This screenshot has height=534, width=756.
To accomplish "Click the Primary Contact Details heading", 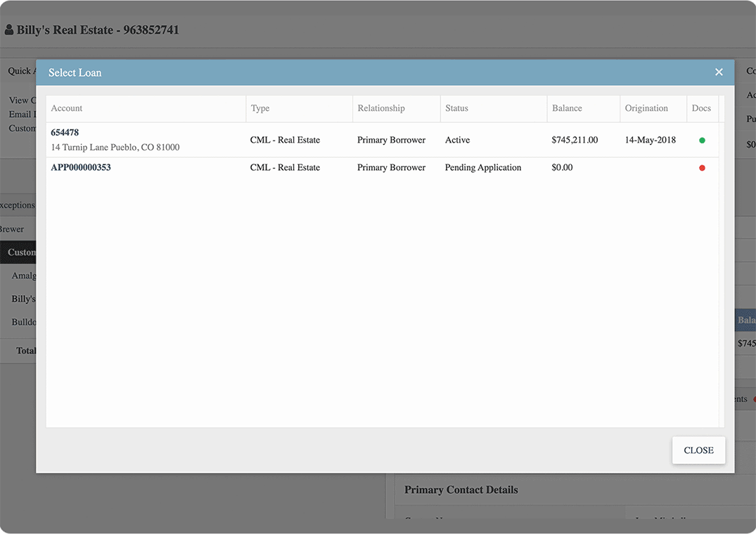I will coord(461,489).
